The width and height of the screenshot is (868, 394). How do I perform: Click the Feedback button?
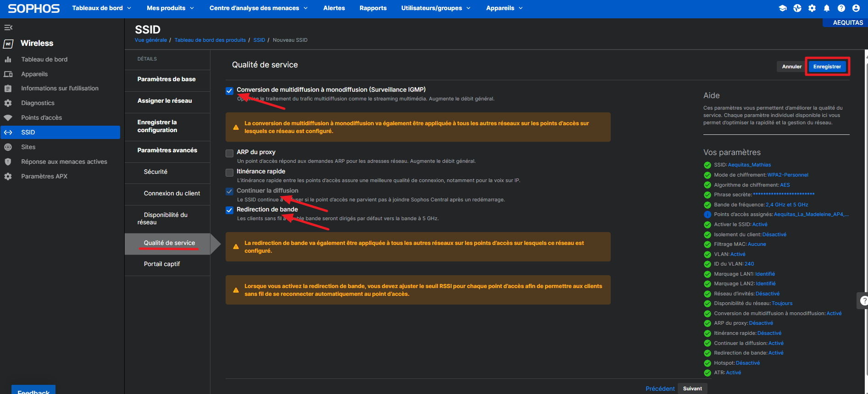point(33,390)
